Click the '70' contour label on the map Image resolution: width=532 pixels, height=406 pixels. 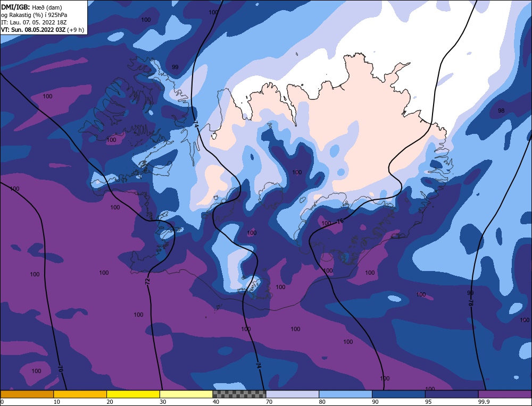61,369
